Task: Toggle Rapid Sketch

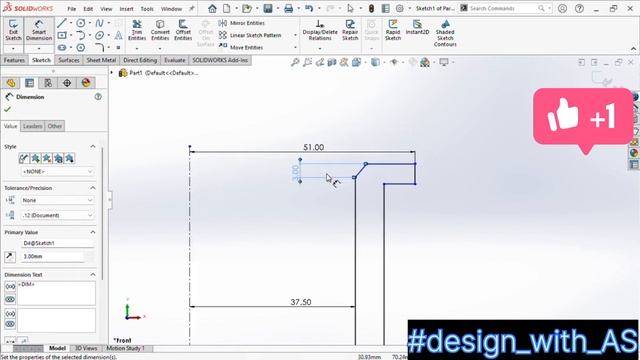Action: (x=393, y=30)
